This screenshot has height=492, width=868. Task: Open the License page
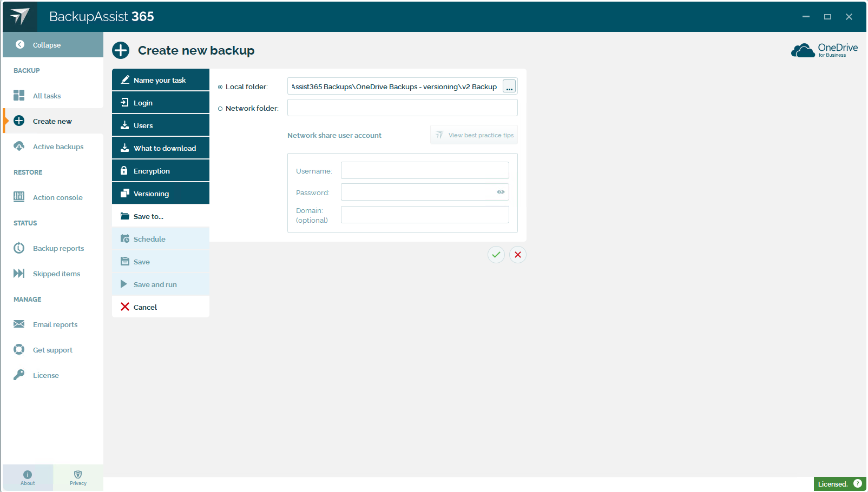coord(53,375)
